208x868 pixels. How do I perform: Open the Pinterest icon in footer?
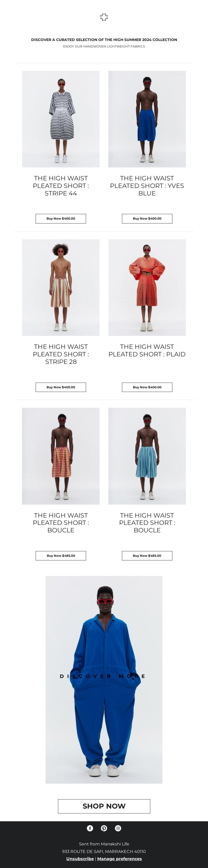point(104,828)
